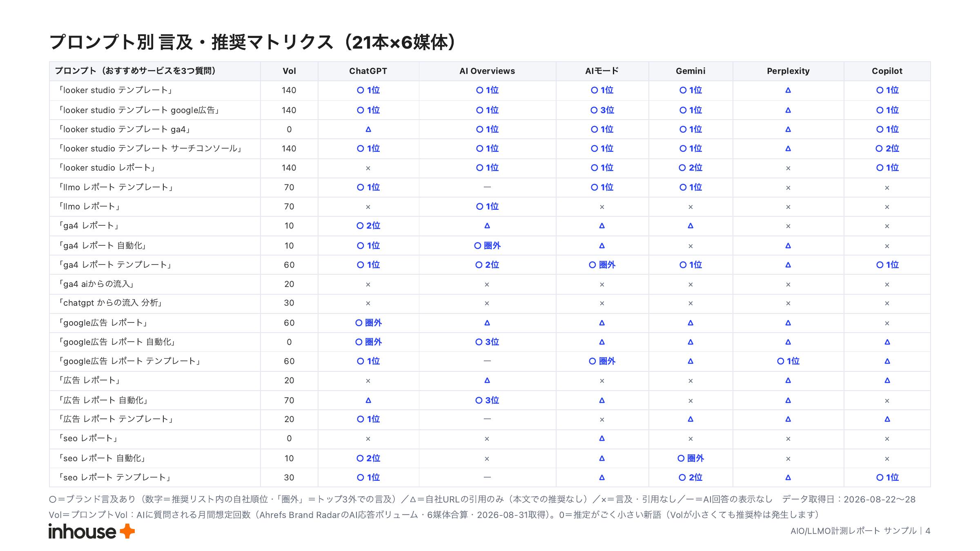Click AIモード 圏外 in ga4 レポート テンプレート row
The height and width of the screenshot is (551, 980).
[602, 265]
